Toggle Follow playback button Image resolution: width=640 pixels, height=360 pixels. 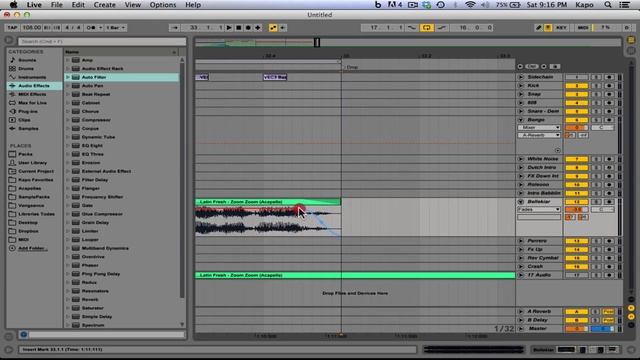pos(174,28)
